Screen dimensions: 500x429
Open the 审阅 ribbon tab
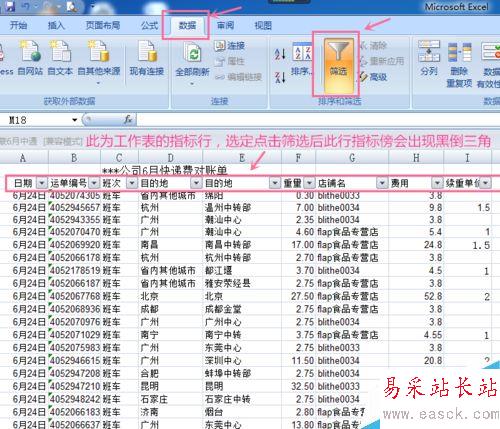tap(225, 25)
